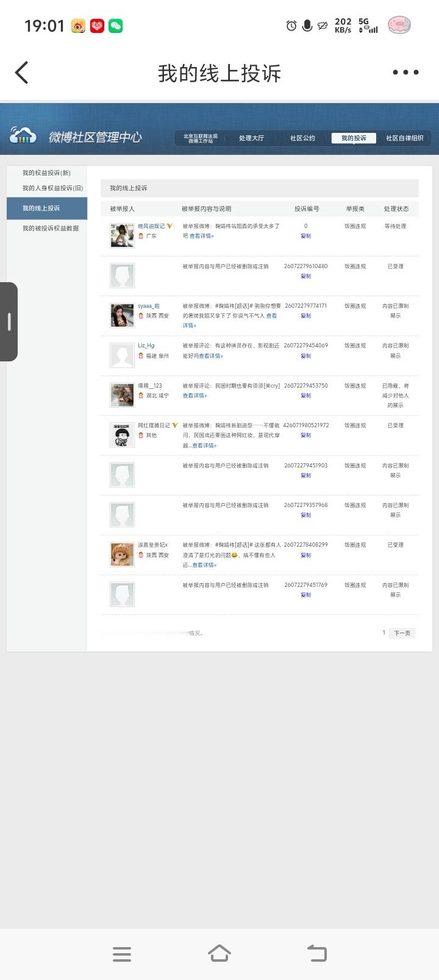Click 查看详情 in 淑嘉皇贵妃x row
Viewport: 439px width, 980px height.
pyautogui.click(x=205, y=565)
